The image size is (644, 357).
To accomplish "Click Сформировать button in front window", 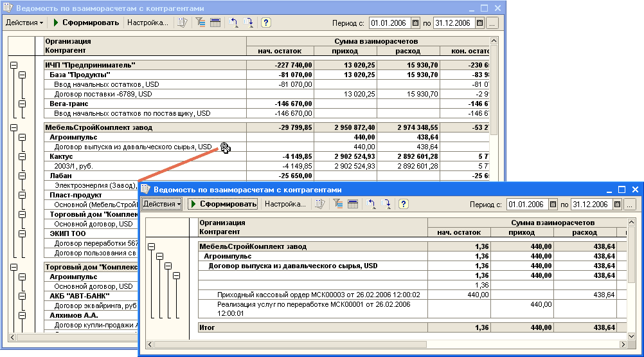I will click(223, 204).
